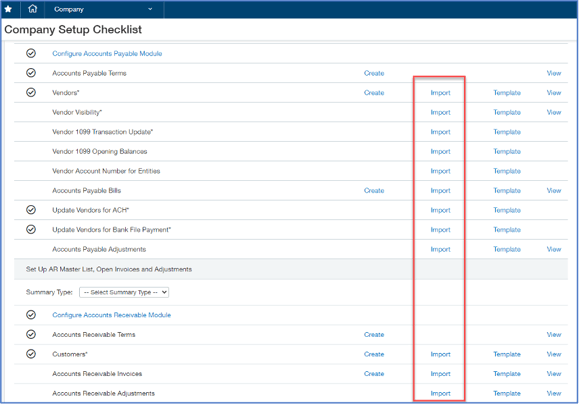Import Accounts Payable Bills
This screenshot has width=579, height=405.
point(441,191)
